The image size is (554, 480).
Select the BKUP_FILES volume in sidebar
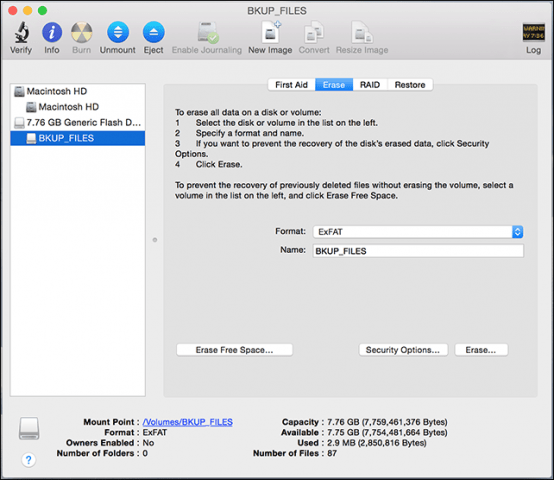78,138
